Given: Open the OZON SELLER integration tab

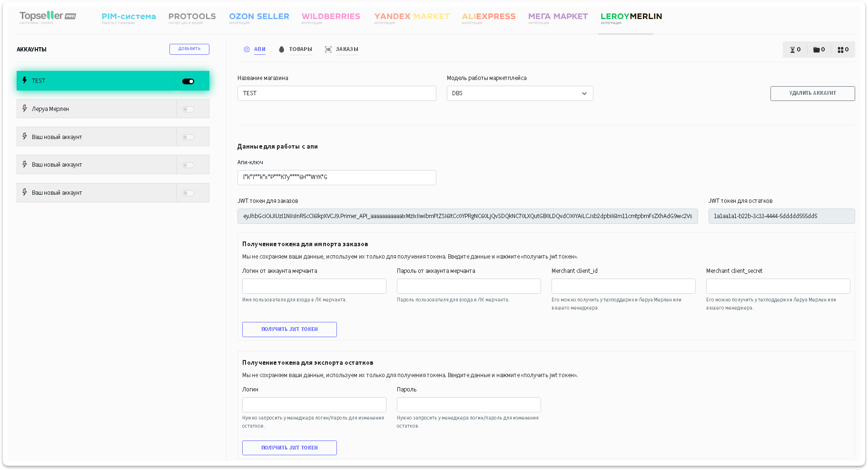Looking at the screenshot, I should [259, 16].
